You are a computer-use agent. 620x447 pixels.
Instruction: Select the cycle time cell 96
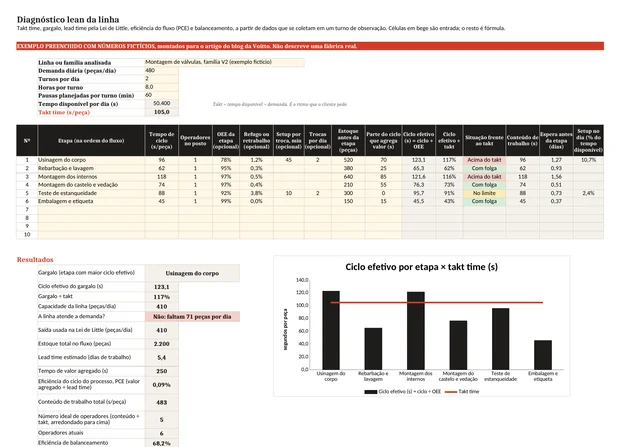click(161, 160)
